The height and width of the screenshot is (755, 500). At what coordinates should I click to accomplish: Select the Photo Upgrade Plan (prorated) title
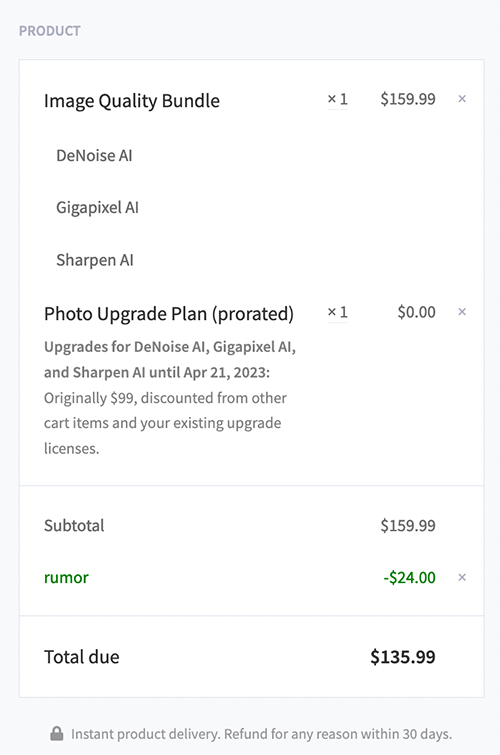(169, 314)
